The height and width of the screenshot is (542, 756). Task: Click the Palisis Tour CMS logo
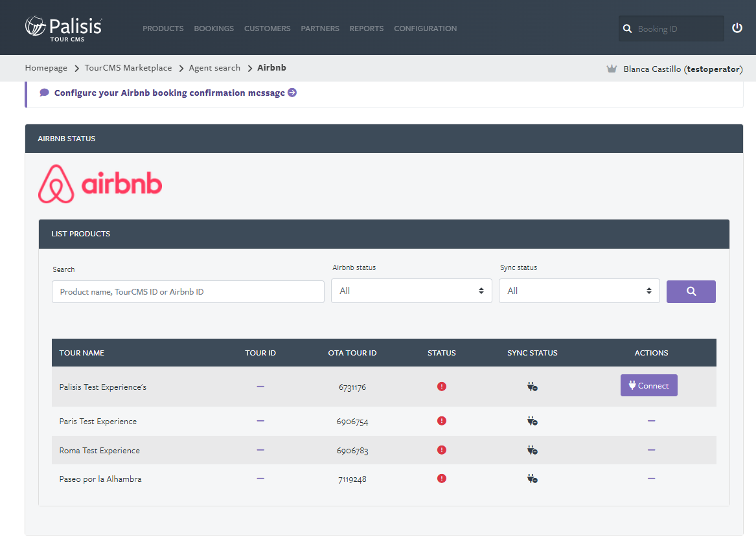pyautogui.click(x=63, y=28)
